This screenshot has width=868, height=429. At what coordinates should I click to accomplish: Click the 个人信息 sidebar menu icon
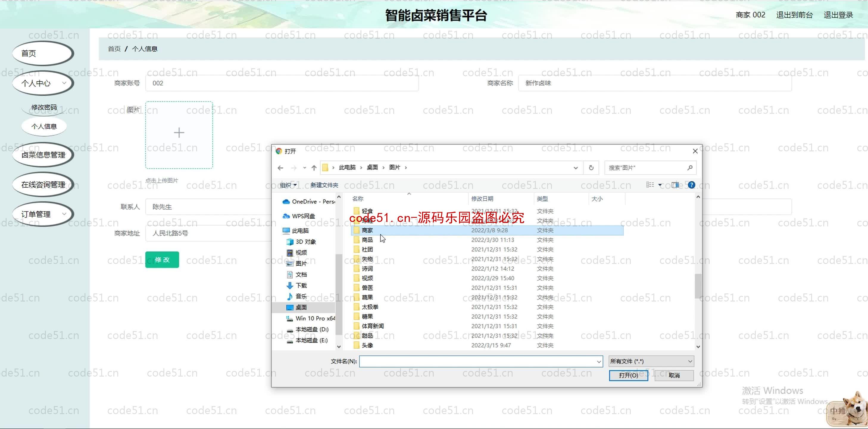(x=44, y=126)
